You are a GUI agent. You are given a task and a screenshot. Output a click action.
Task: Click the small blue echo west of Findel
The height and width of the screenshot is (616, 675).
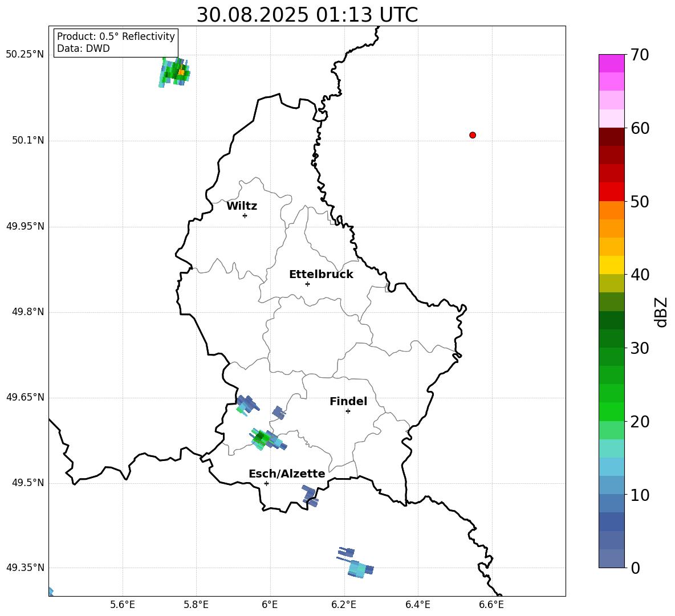tap(279, 413)
